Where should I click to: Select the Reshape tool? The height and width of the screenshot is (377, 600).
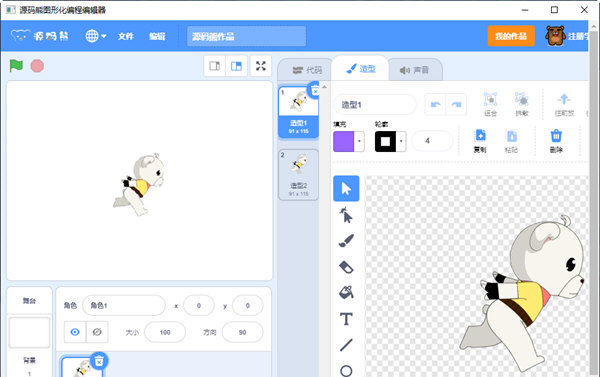click(x=346, y=215)
